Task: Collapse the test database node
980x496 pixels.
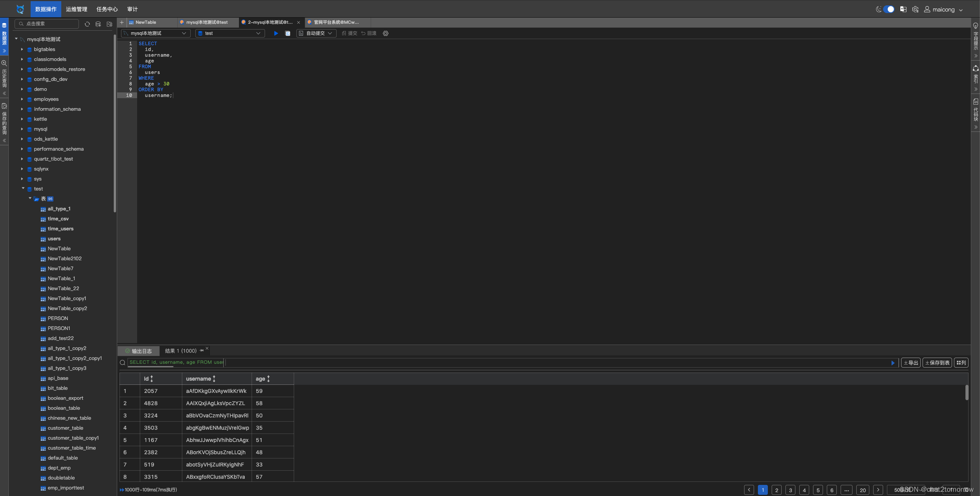Action: coord(23,189)
